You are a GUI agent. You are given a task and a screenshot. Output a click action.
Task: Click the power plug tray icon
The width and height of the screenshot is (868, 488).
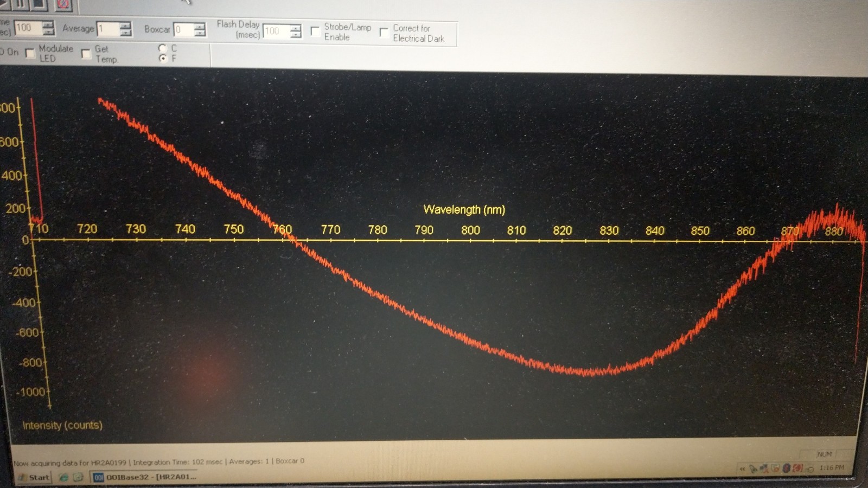tap(810, 469)
